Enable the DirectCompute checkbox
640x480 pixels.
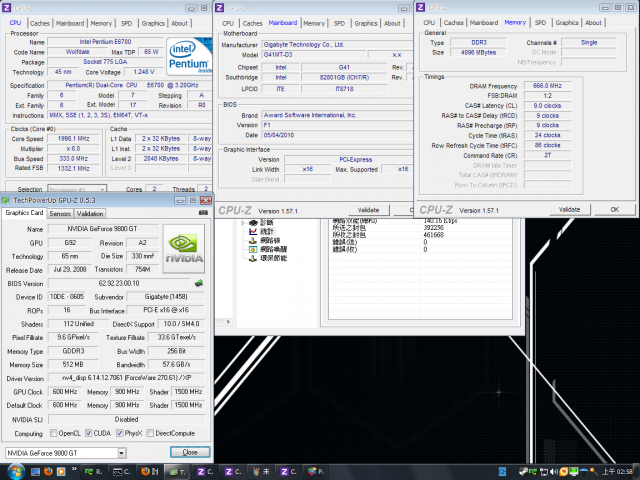point(150,433)
